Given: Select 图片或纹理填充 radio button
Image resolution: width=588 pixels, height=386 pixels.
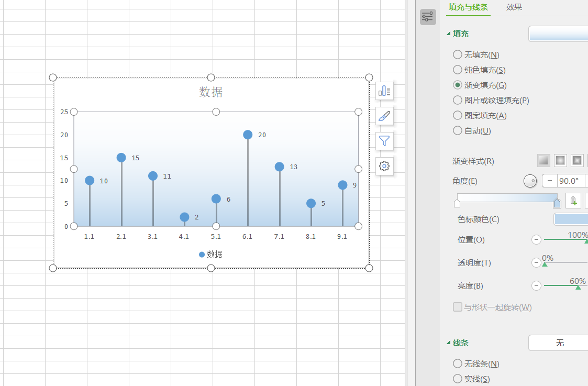Looking at the screenshot, I should 458,100.
